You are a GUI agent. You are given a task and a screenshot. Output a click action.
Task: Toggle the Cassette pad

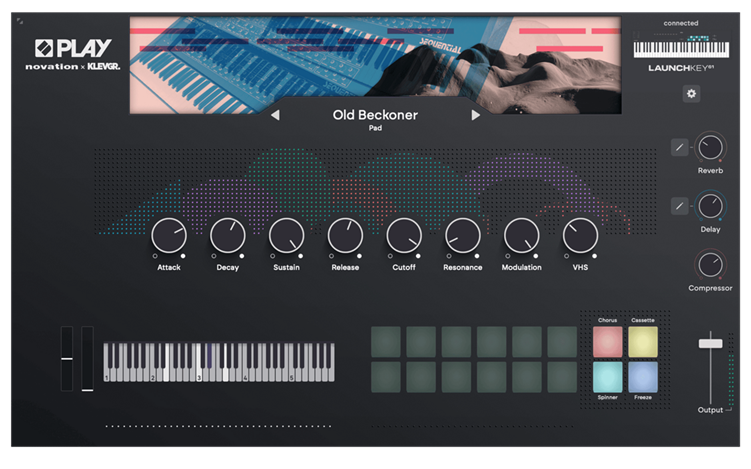[643, 342]
